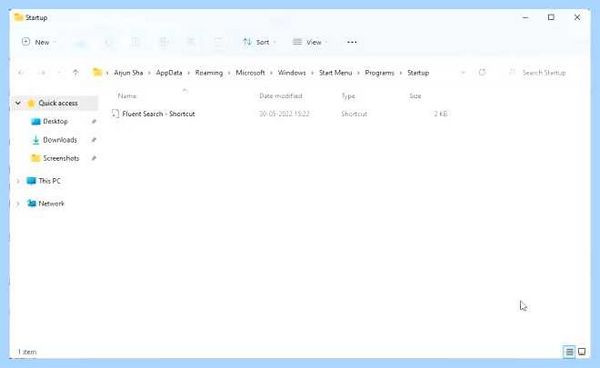Click the Fluent Search shortcut file icon

[x=115, y=114]
